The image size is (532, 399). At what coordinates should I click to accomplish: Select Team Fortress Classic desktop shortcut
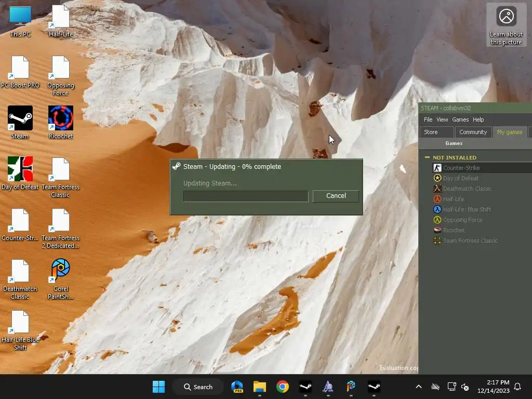60,178
